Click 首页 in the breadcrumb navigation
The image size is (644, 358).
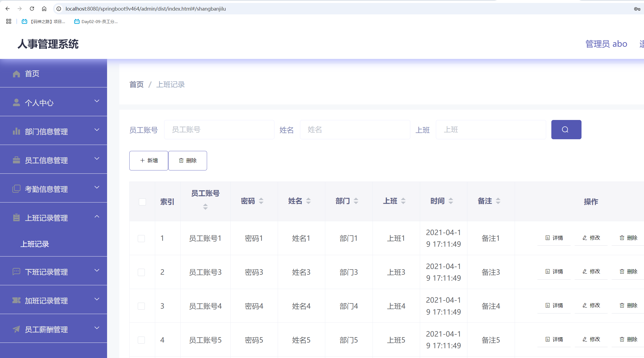click(136, 84)
